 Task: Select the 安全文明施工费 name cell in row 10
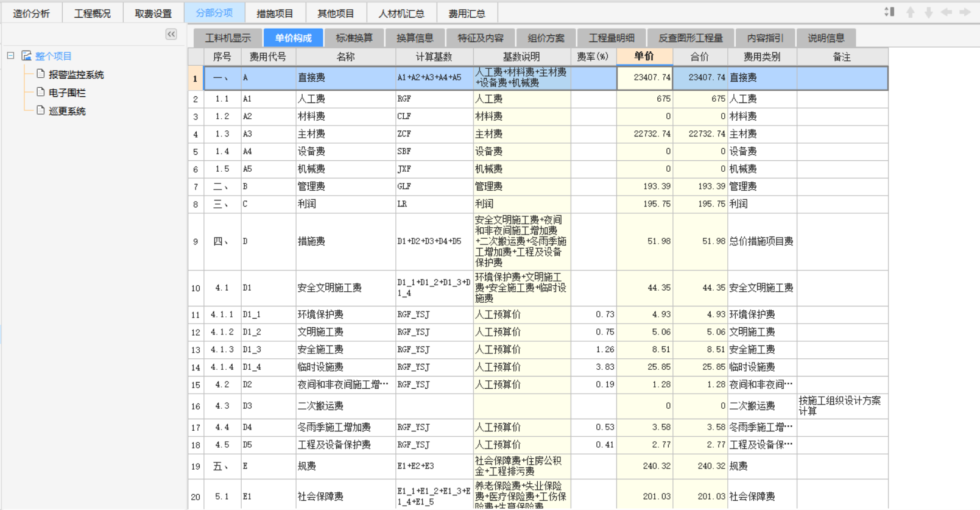[x=345, y=288]
